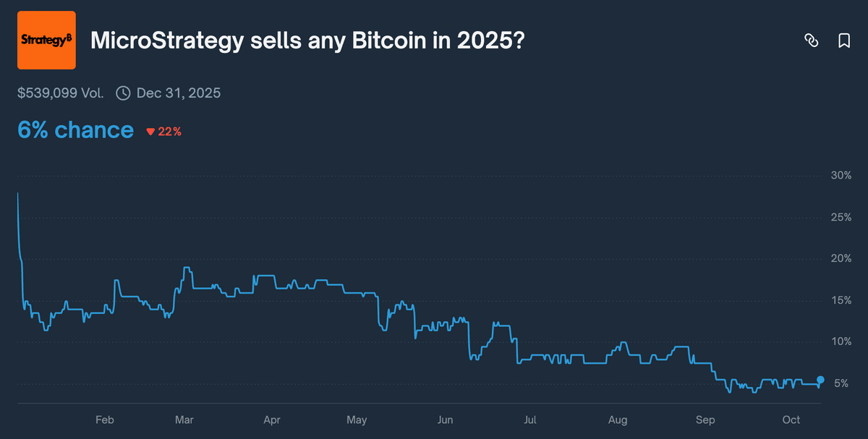Image resolution: width=868 pixels, height=439 pixels.
Task: Click the red down-arrow change indicator
Action: coord(150,132)
